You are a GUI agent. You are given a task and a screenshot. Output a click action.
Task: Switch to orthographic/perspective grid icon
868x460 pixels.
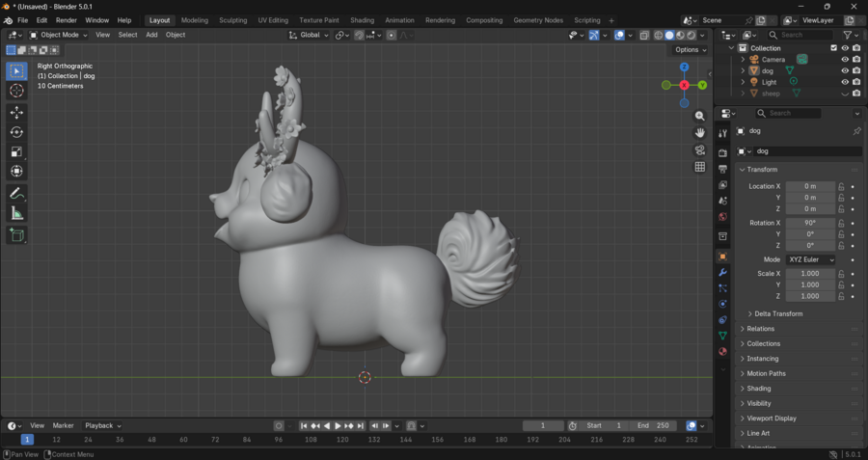700,167
